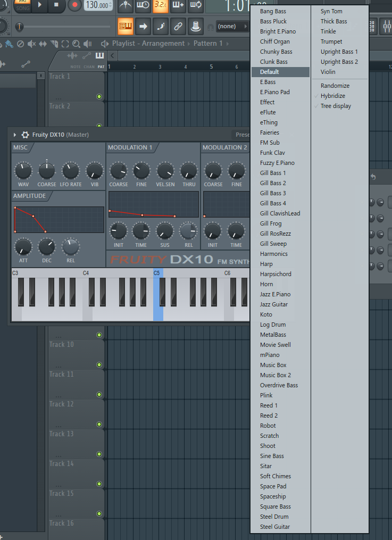This screenshot has width=392, height=540.
Task: Mute Track 13 with green light
Action: 99,454
